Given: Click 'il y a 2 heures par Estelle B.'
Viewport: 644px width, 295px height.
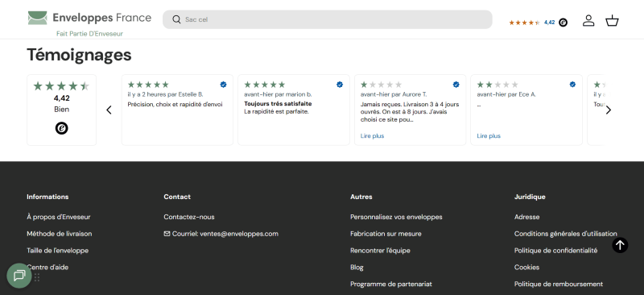Looking at the screenshot, I should click(166, 94).
